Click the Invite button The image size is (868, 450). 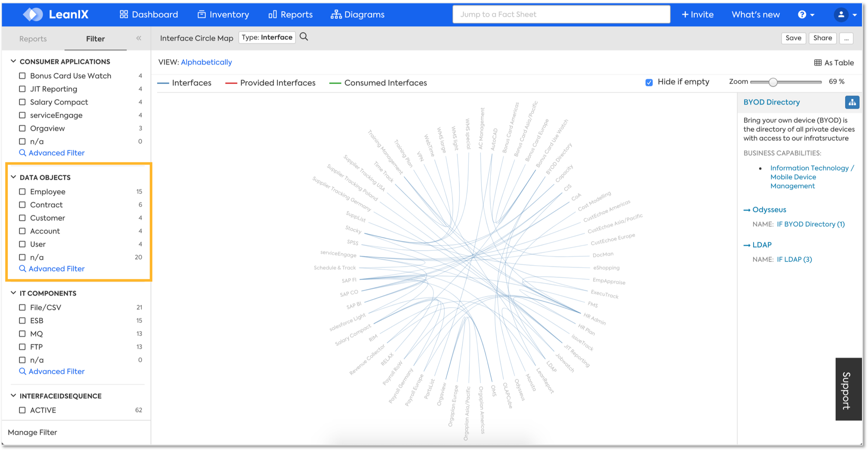pyautogui.click(x=697, y=15)
